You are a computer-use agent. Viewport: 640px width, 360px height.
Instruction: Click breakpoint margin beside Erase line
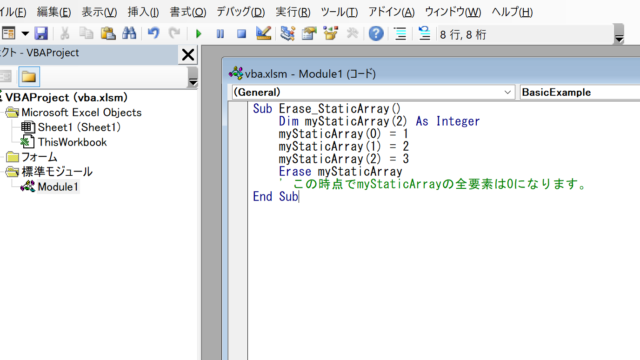tap(238, 171)
